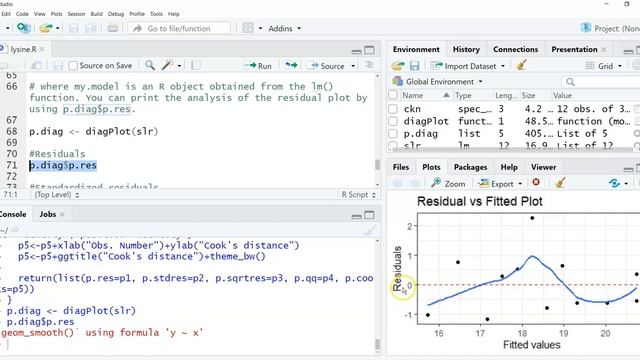Close the Presentation tab

pos(604,49)
